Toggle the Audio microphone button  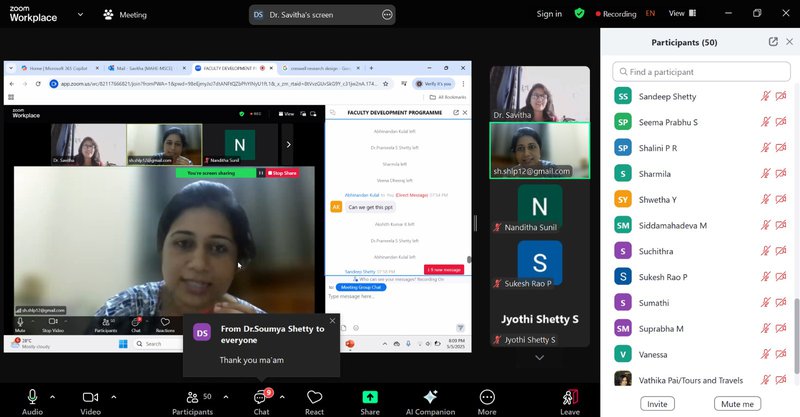point(32,397)
